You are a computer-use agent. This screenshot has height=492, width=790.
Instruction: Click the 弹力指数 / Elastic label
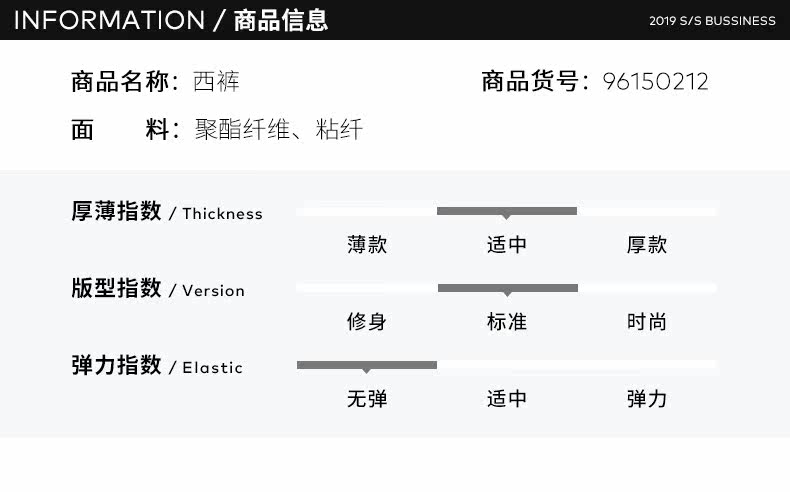[x=156, y=366]
